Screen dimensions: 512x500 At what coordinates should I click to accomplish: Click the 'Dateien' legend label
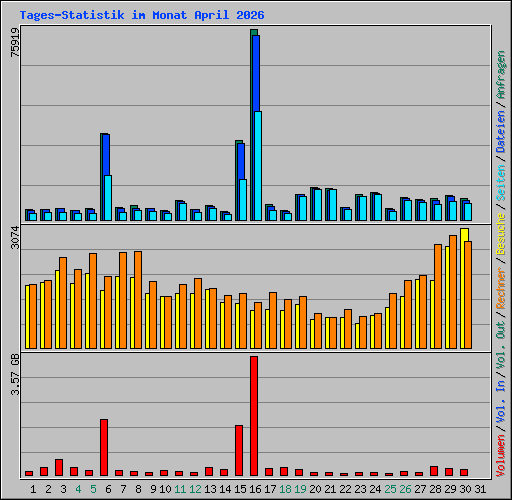[x=501, y=132]
